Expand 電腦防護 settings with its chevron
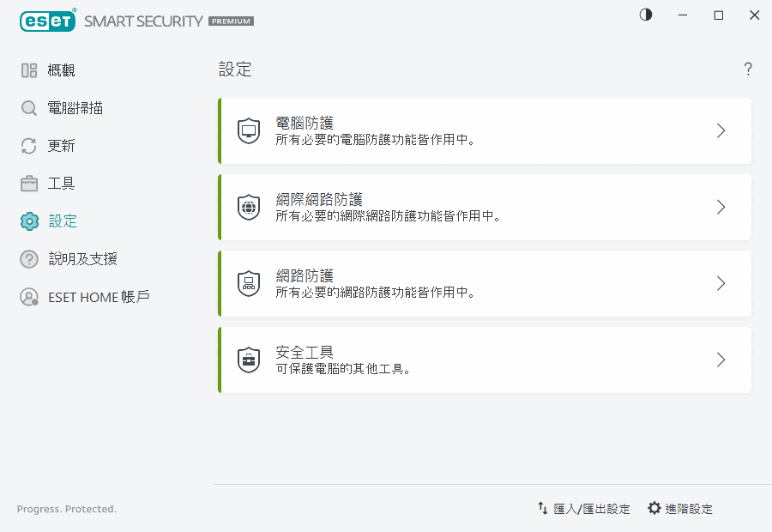This screenshot has height=532, width=772. coord(721,130)
